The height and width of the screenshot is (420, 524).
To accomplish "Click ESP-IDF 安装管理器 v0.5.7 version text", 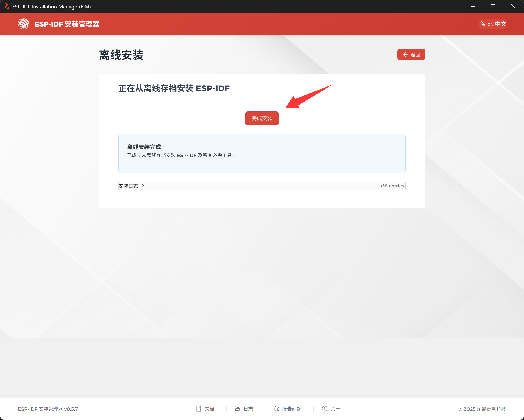I will 48,409.
